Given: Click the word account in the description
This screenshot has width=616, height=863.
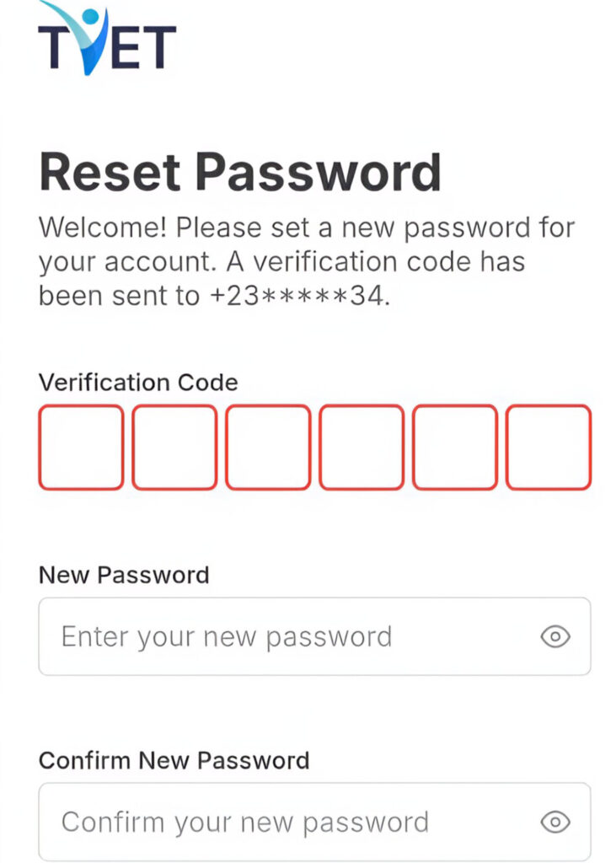Looking at the screenshot, I should [x=158, y=263].
